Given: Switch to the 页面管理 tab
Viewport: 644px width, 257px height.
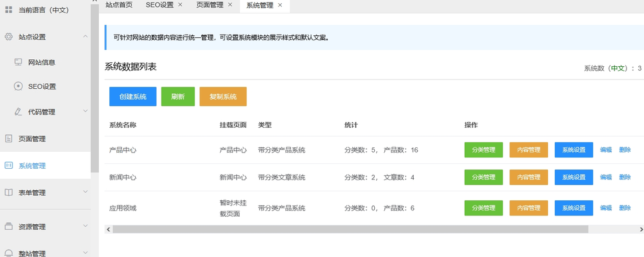Looking at the screenshot, I should 209,5.
